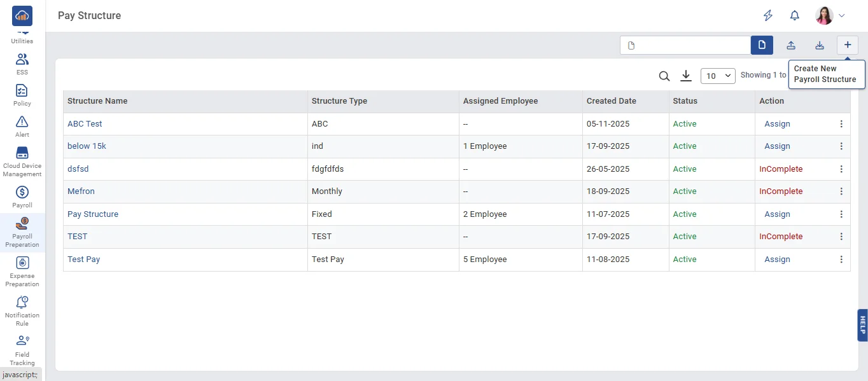Expand the rows-per-page dropdown showing 10

click(x=718, y=76)
